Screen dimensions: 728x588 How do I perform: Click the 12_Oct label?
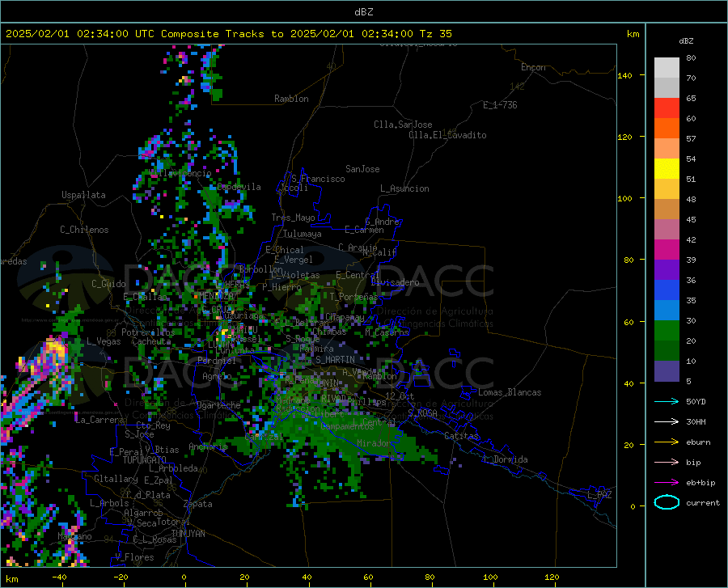(400, 396)
